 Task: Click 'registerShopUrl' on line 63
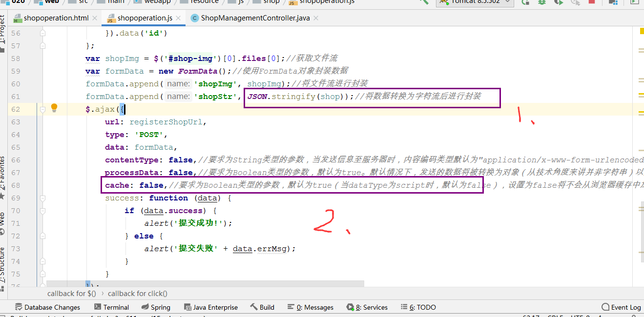click(x=167, y=122)
